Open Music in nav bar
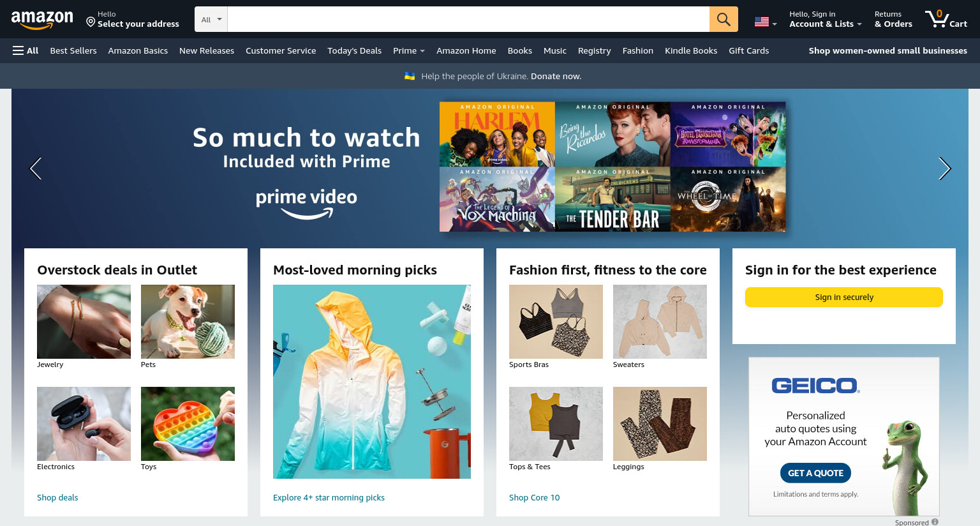This screenshot has width=980, height=526. tap(555, 50)
